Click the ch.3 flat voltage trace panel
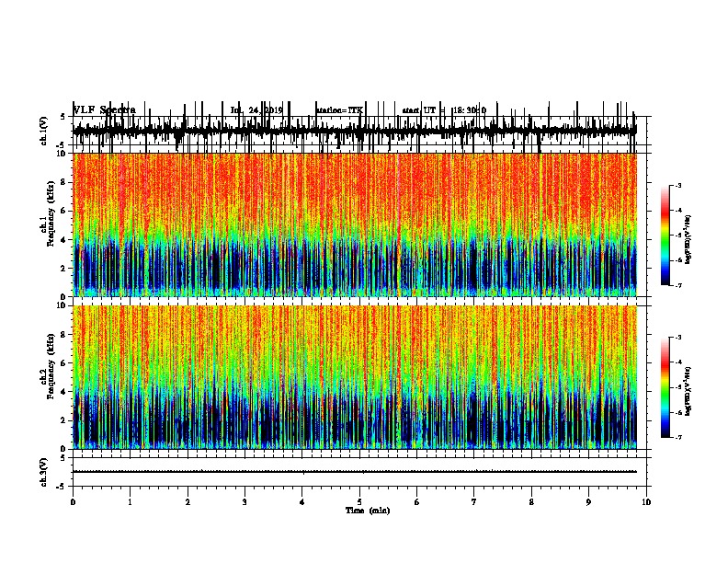Screen dimensions: 728x563 359,472
